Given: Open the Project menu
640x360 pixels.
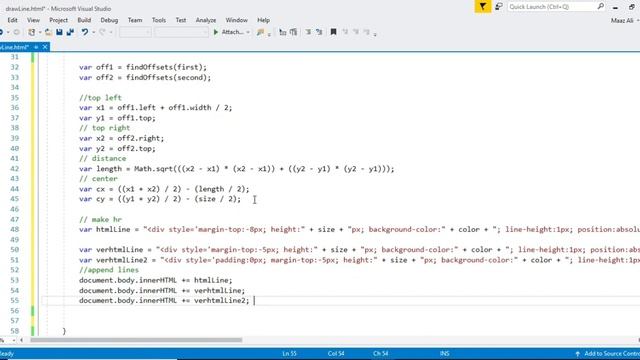Looking at the screenshot, I should (x=58, y=20).
